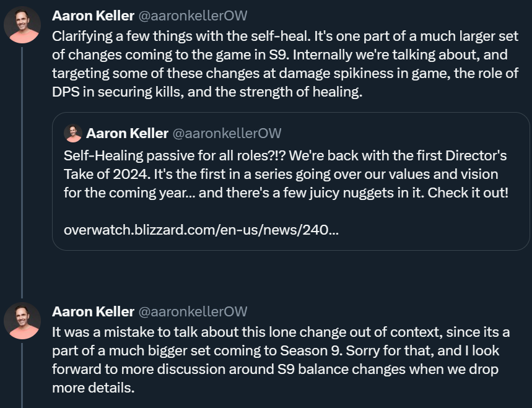
Task: Click @aaronkellerOW handle in the last tweet
Action: point(193,311)
